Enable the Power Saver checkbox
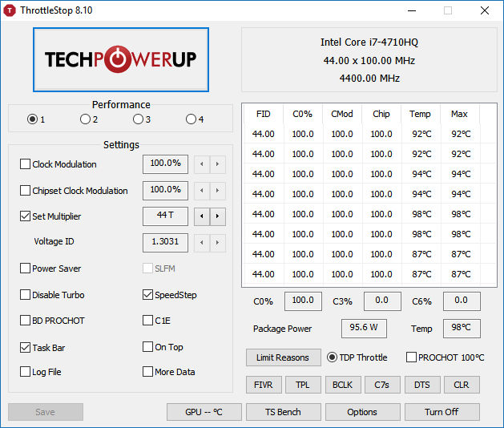The width and height of the screenshot is (504, 428). (x=25, y=269)
